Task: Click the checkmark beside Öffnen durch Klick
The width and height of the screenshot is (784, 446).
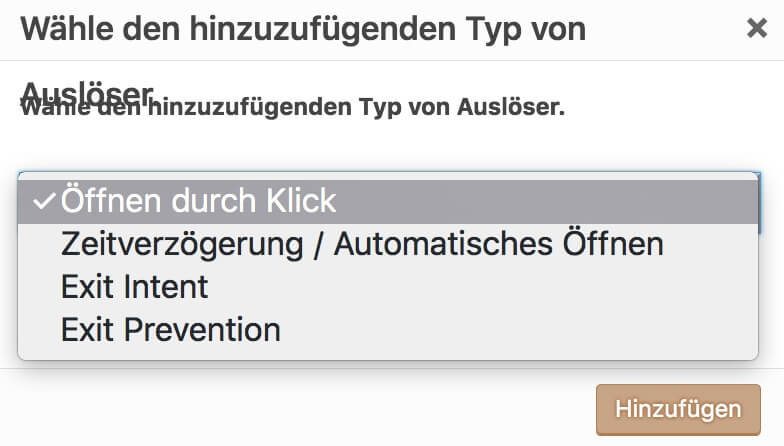Action: point(44,201)
